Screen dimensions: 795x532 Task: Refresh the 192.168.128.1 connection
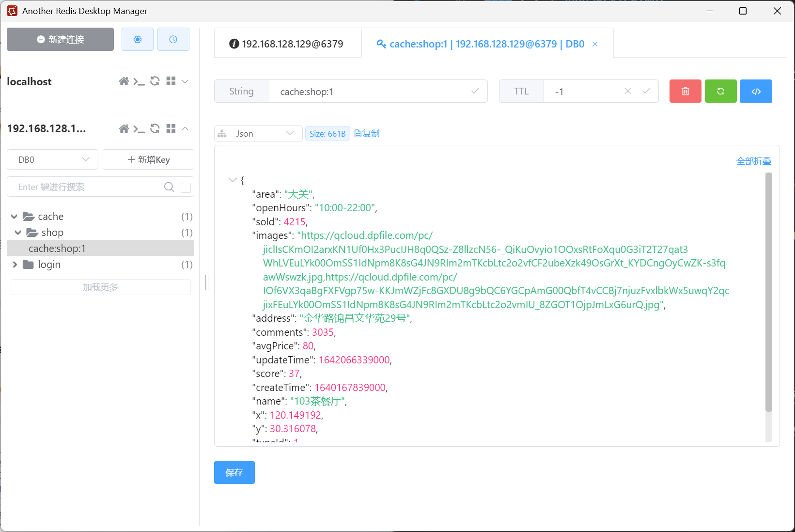155,128
